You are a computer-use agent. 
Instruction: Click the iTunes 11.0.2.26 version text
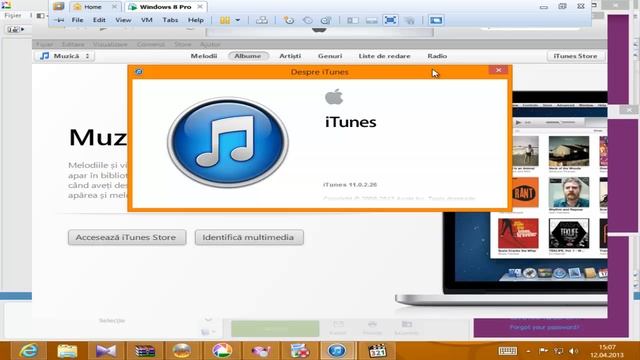pyautogui.click(x=350, y=184)
